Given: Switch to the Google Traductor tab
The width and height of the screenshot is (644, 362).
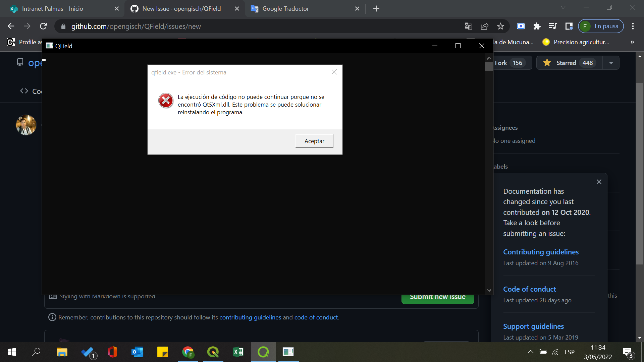Looking at the screenshot, I should click(x=295, y=9).
